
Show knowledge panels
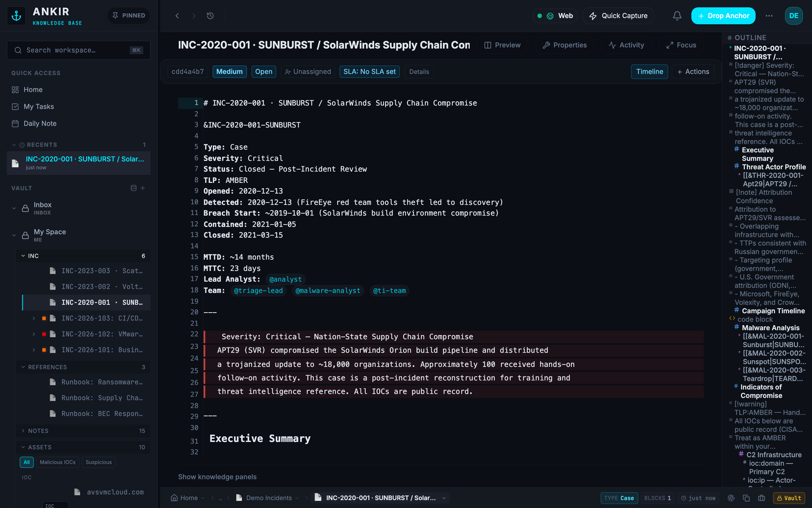pos(217,477)
